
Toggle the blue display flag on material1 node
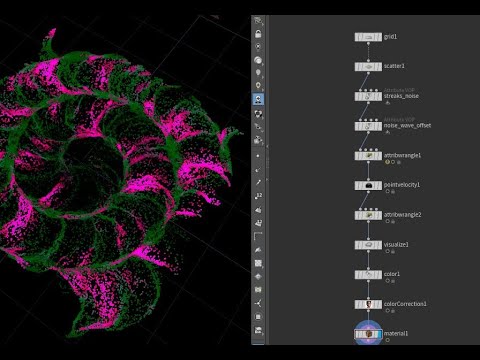pos(379,334)
